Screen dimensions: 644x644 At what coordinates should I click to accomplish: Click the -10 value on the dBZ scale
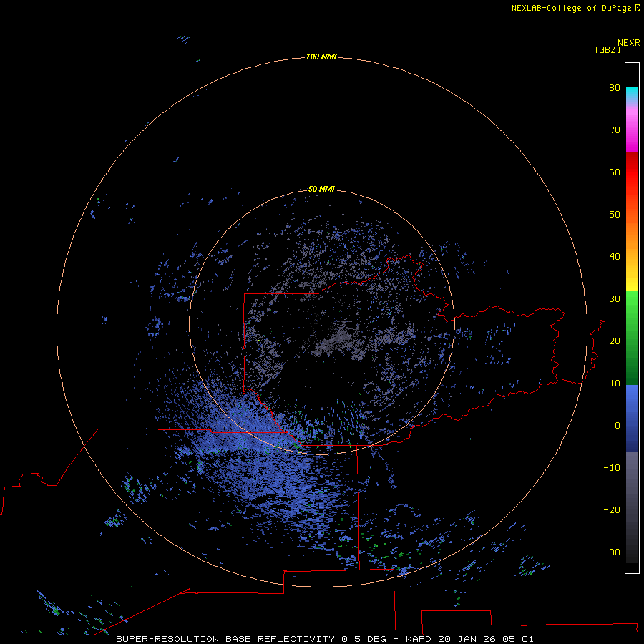[612, 467]
